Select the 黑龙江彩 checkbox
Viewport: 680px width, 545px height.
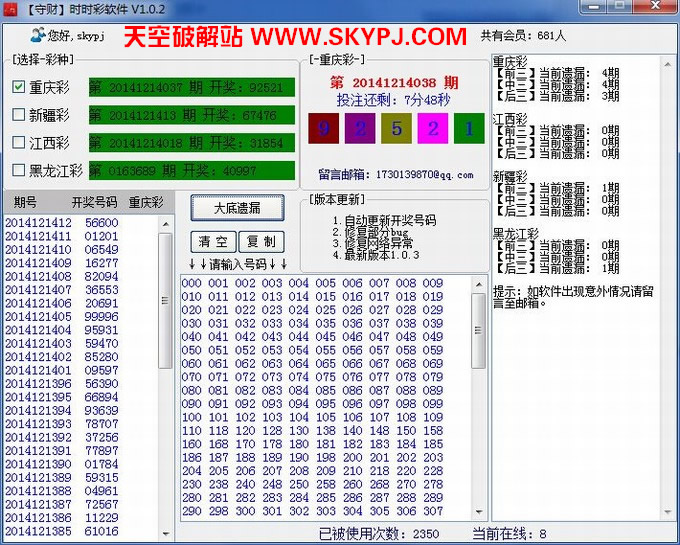coord(18,171)
